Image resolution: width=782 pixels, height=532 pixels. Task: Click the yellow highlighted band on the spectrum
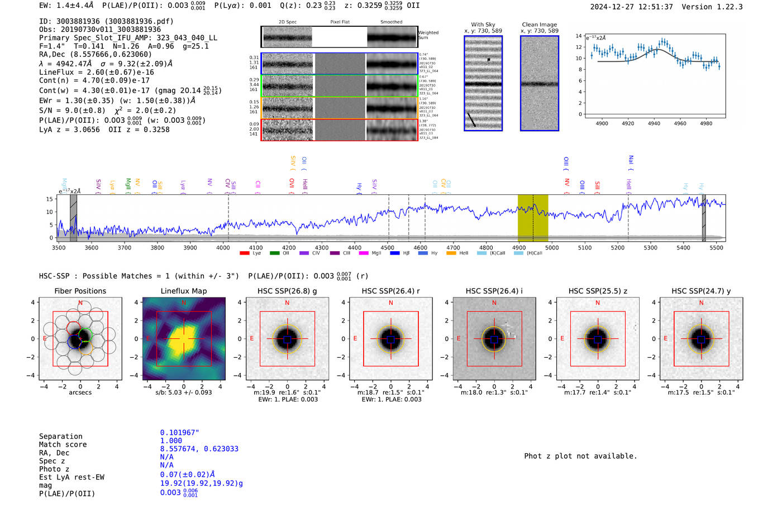[x=533, y=218]
